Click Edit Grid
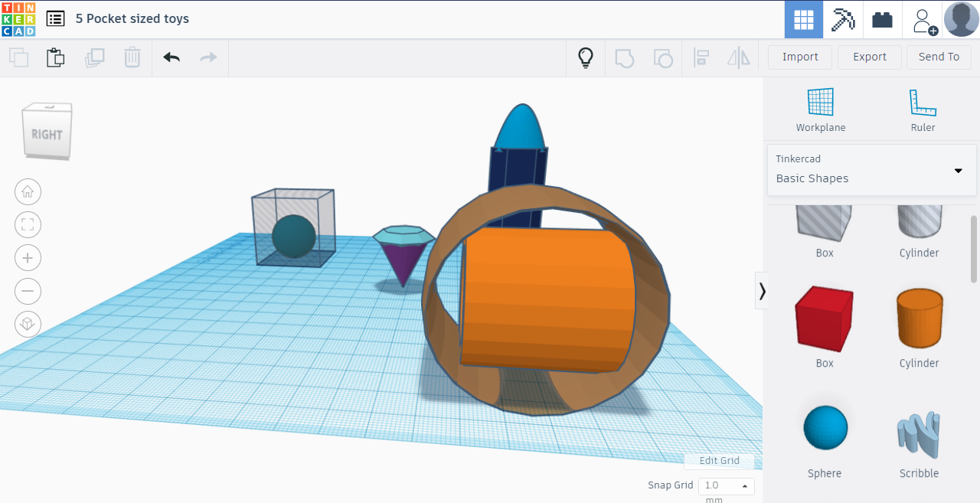 click(x=718, y=460)
